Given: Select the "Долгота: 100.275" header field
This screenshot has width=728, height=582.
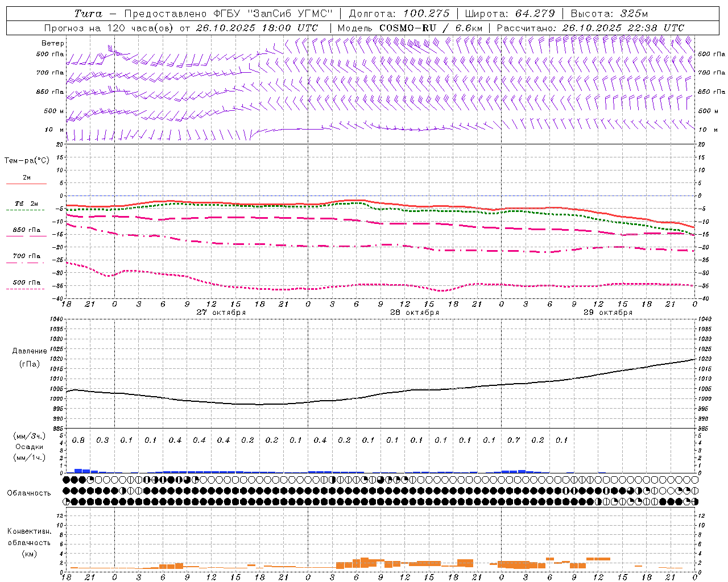Looking at the screenshot, I should pyautogui.click(x=399, y=14).
